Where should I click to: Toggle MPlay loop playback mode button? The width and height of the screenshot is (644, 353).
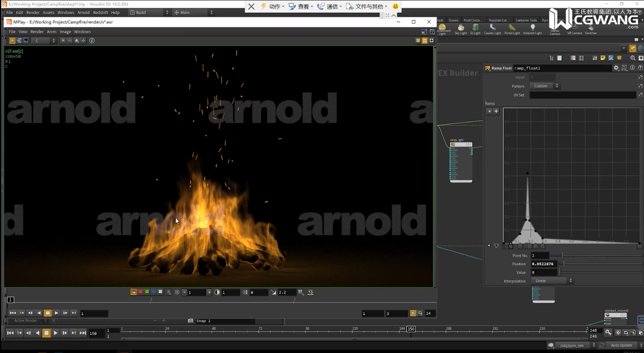click(420, 313)
